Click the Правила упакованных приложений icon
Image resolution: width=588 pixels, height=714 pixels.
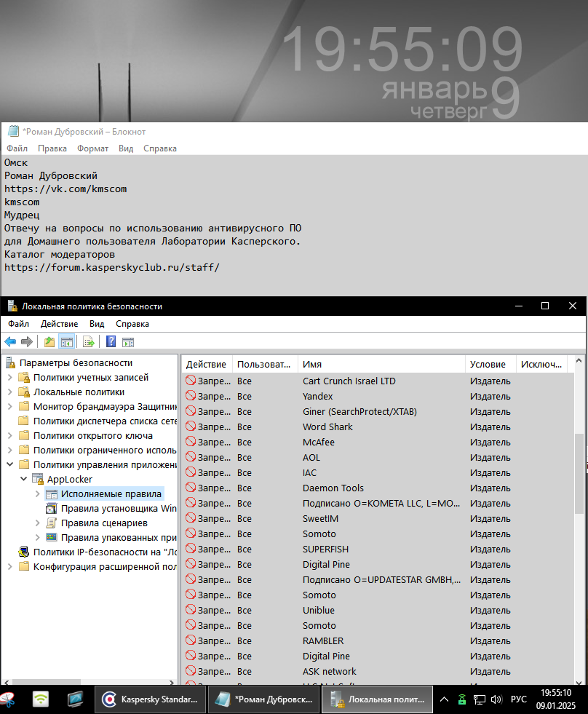tap(52, 537)
